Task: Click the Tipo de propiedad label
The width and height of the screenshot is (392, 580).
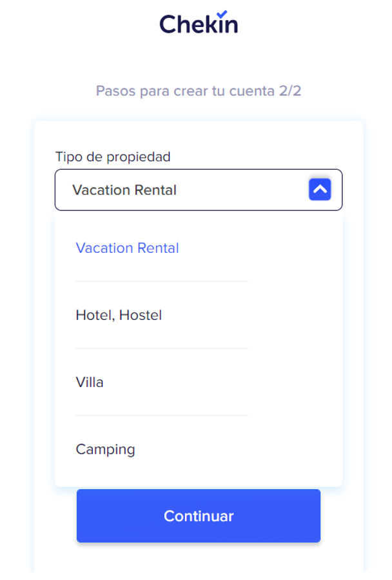Action: (x=113, y=157)
